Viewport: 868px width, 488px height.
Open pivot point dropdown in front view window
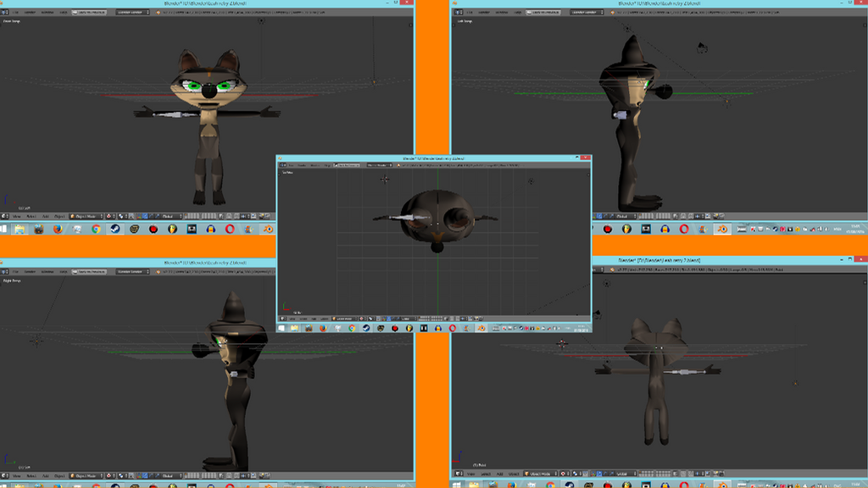tap(122, 216)
